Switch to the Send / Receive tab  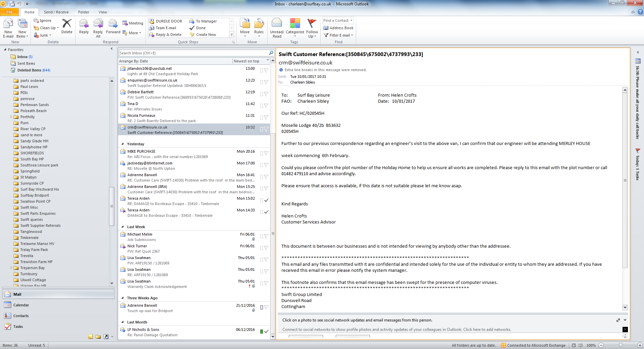(56, 12)
